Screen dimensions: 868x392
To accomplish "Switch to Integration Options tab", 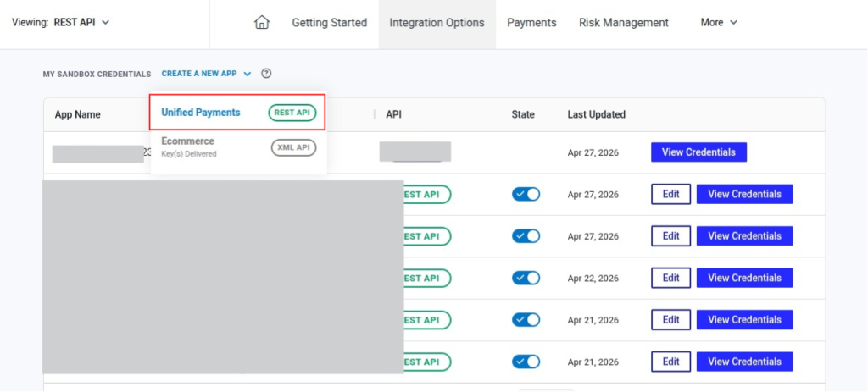I will coord(437,23).
